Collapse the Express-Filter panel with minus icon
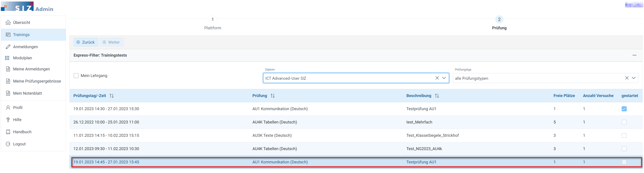 point(634,55)
